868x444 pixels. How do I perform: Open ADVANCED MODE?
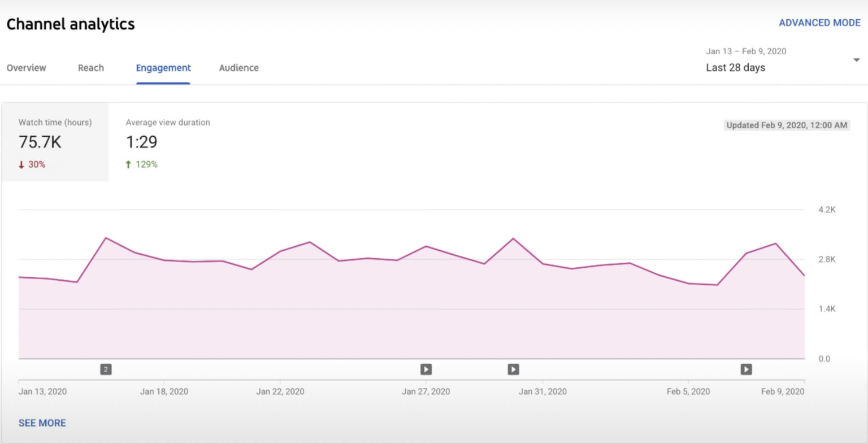(x=820, y=23)
